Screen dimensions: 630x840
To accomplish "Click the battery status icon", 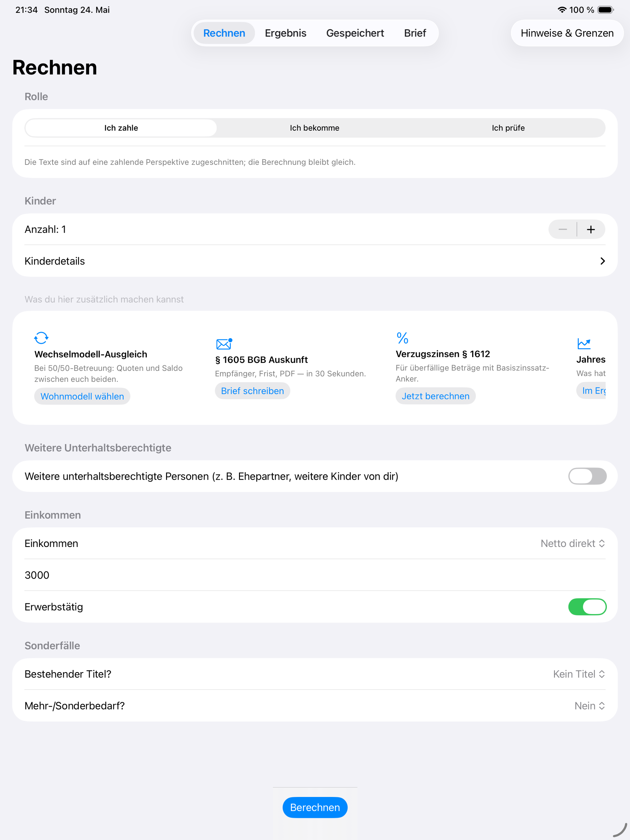I will coord(605,10).
